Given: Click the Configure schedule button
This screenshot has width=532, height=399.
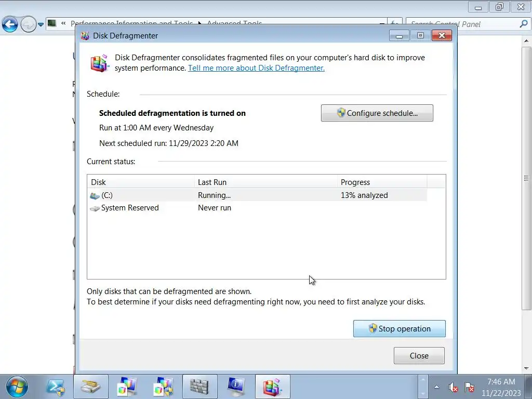Looking at the screenshot, I should click(x=377, y=113).
